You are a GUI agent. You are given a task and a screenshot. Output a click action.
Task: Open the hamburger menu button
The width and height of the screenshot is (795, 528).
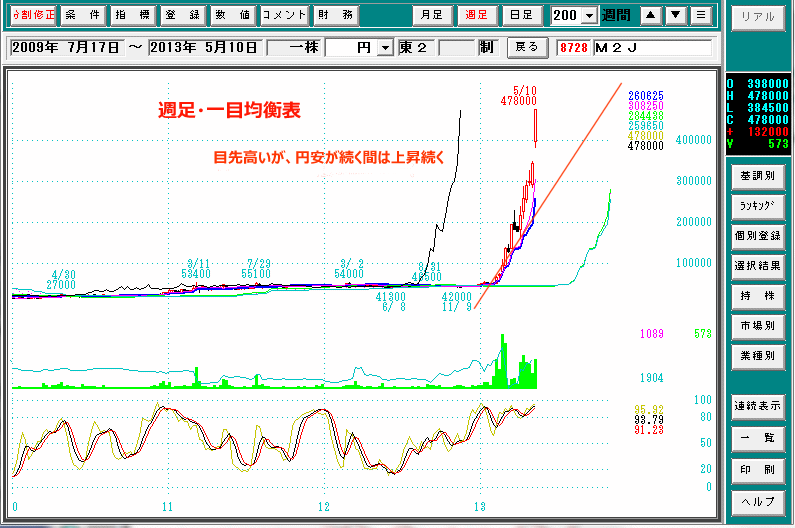pos(701,15)
